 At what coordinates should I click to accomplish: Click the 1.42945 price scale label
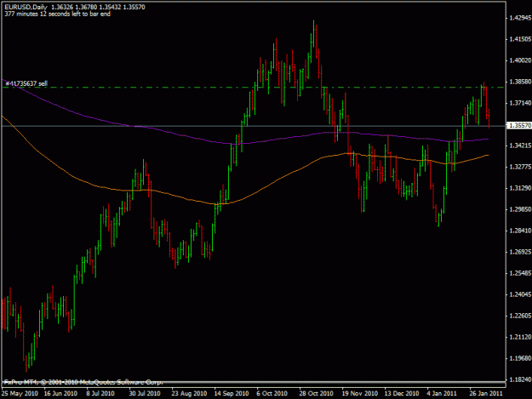pos(520,18)
